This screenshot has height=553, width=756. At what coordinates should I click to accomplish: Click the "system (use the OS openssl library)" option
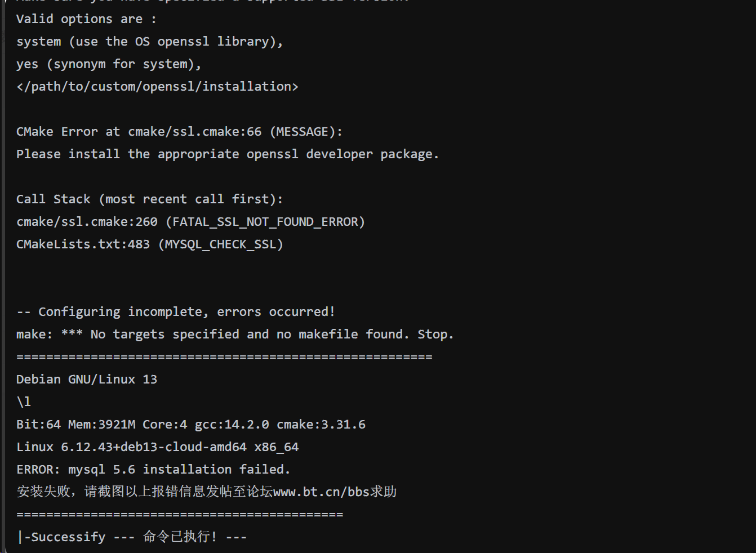(149, 42)
